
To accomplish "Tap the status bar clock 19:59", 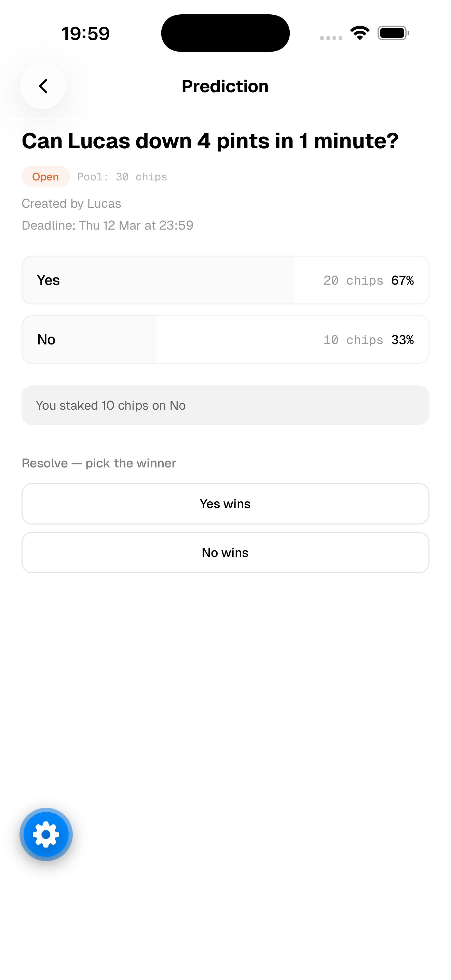I will [x=85, y=33].
